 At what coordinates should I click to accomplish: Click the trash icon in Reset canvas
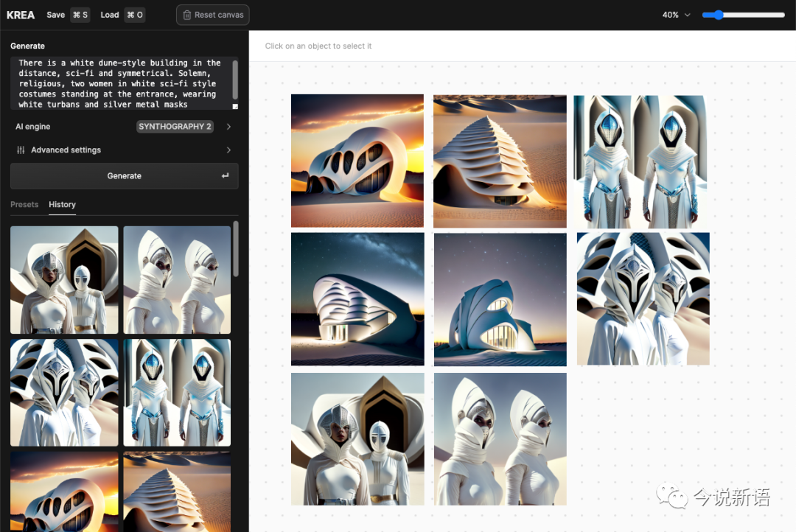tap(186, 15)
